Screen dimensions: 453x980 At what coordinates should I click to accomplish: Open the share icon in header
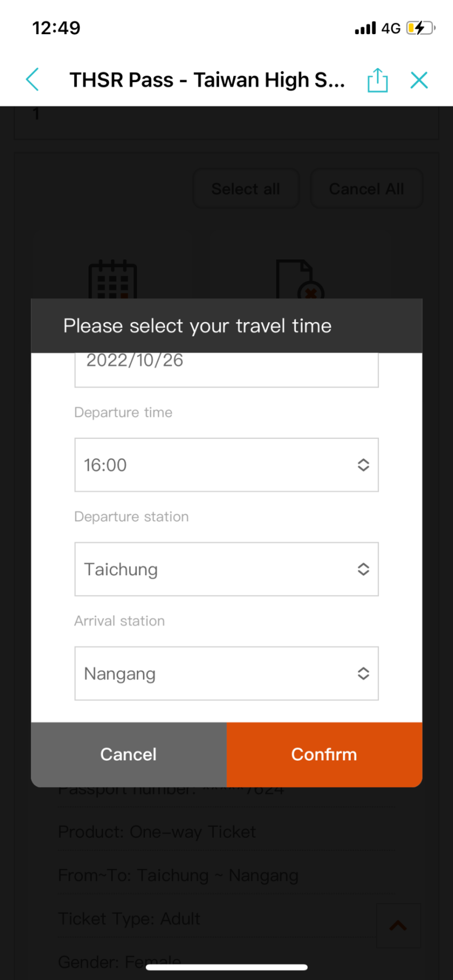(x=377, y=80)
